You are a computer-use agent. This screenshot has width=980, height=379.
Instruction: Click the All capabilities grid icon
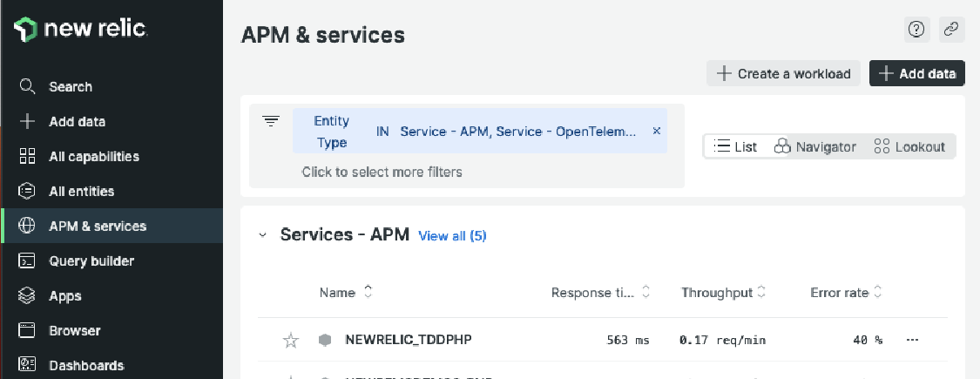coord(27,156)
